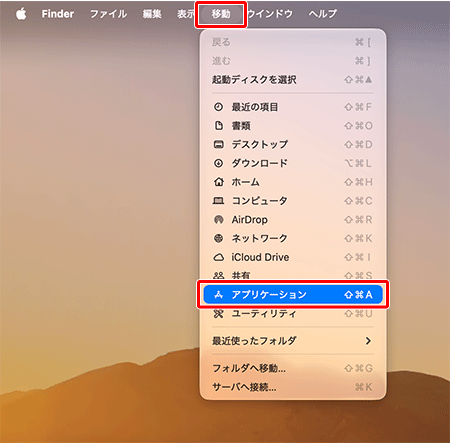The width and height of the screenshot is (450, 443).
Task: Choose ダウンロード label in menu
Action: tap(259, 163)
